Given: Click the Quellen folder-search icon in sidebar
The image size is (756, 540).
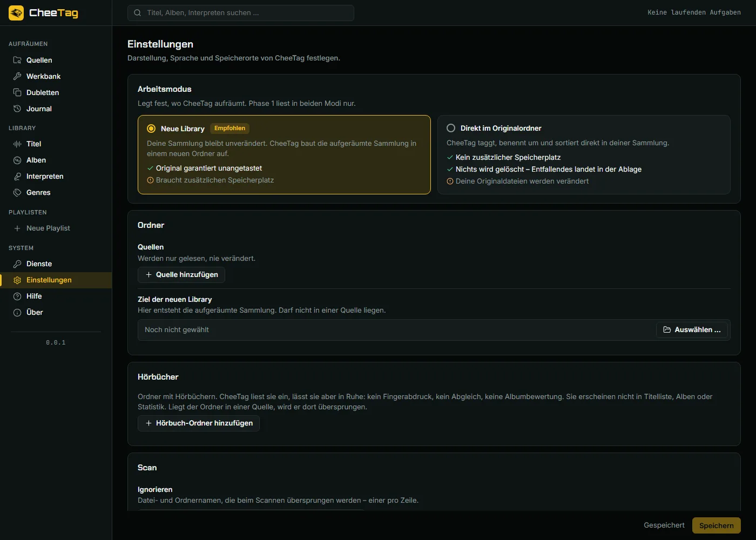Looking at the screenshot, I should (x=17, y=60).
